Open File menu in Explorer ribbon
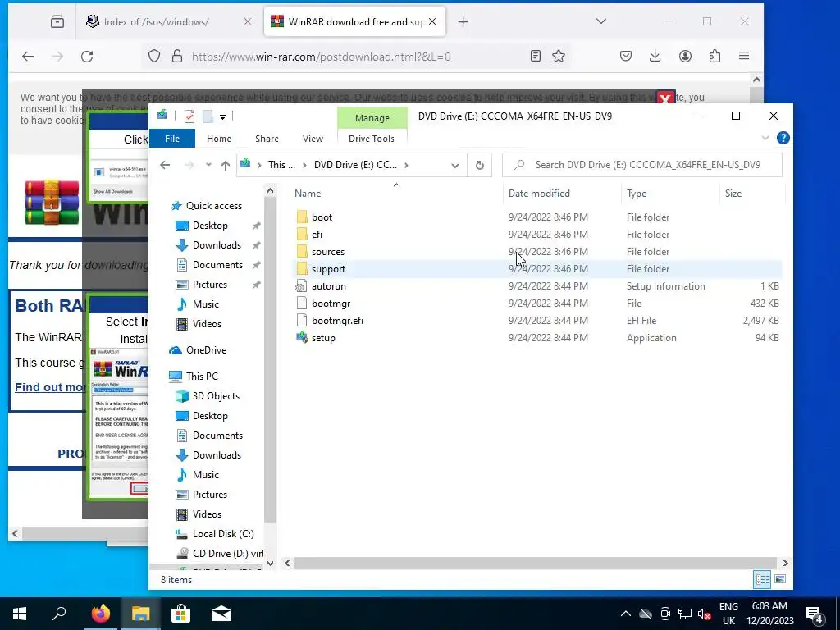The height and width of the screenshot is (630, 840). tap(172, 139)
